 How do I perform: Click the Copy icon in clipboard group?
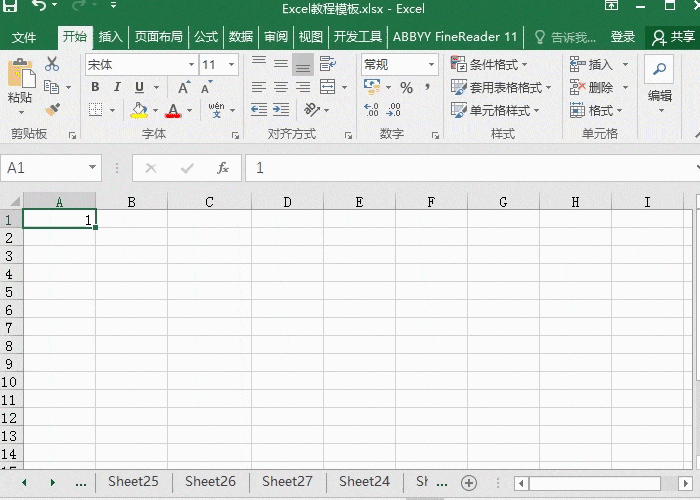point(52,87)
